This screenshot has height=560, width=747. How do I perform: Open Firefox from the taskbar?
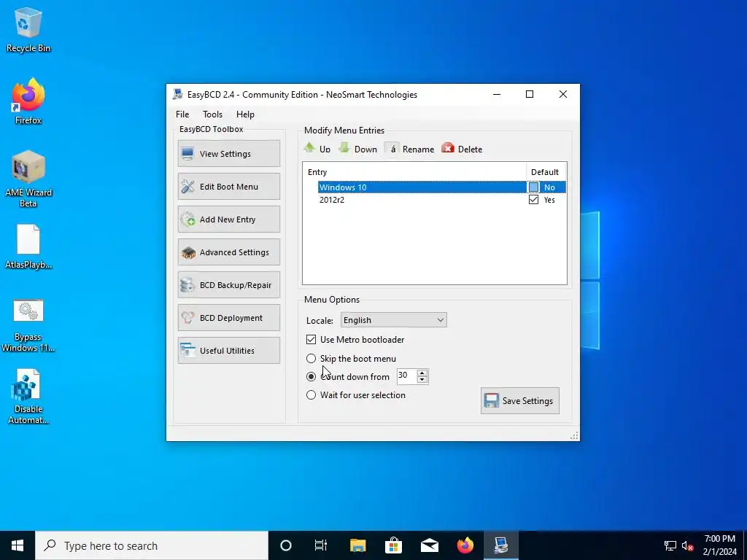click(x=465, y=545)
